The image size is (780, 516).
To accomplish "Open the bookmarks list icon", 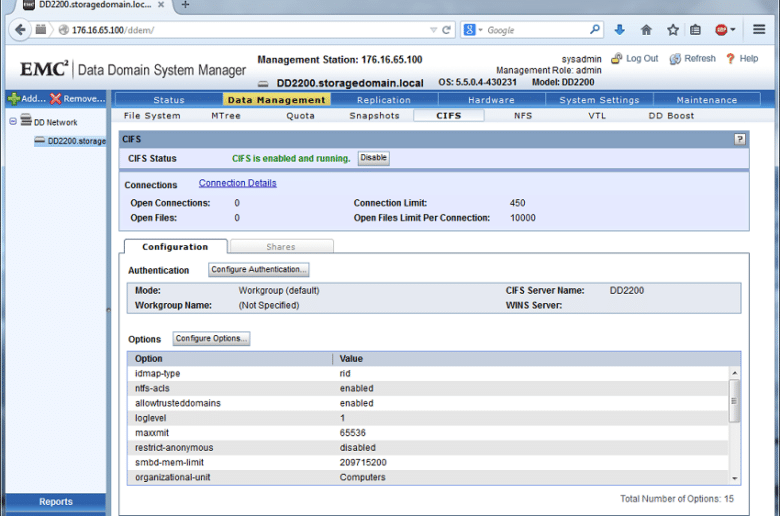I will (x=695, y=30).
